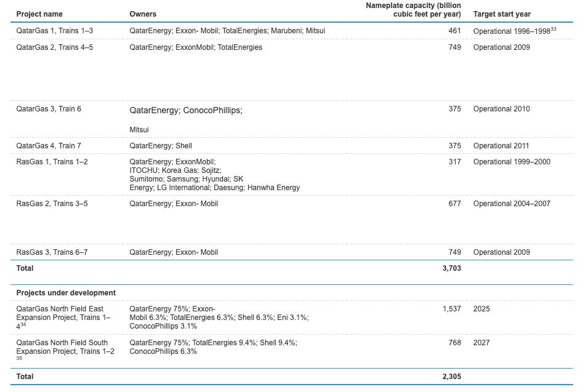
Task: Select the QatarGas 2, Trains 4–5 cell
Action: click(x=55, y=47)
